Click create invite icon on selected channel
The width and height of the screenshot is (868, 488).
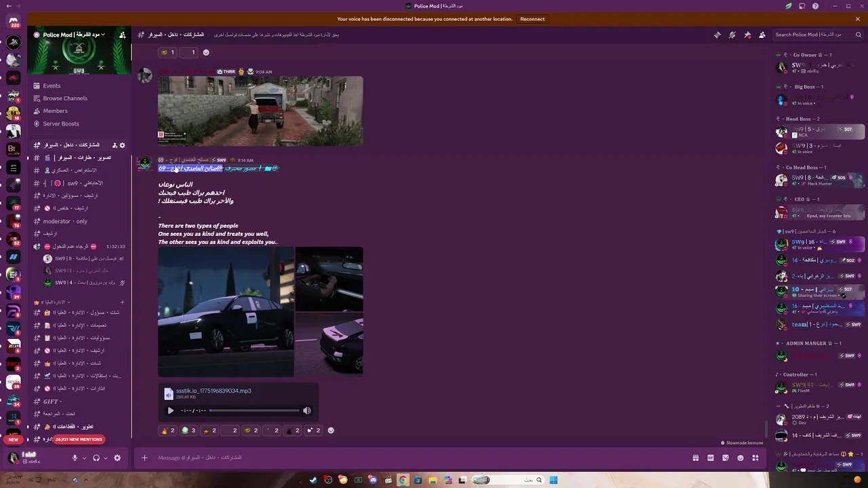(114, 145)
